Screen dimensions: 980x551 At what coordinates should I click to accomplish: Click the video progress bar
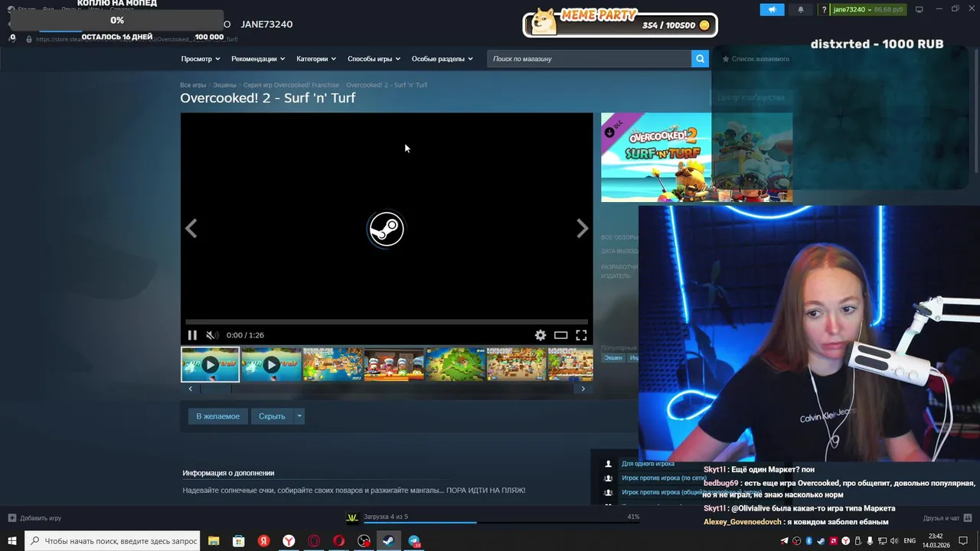coord(387,322)
